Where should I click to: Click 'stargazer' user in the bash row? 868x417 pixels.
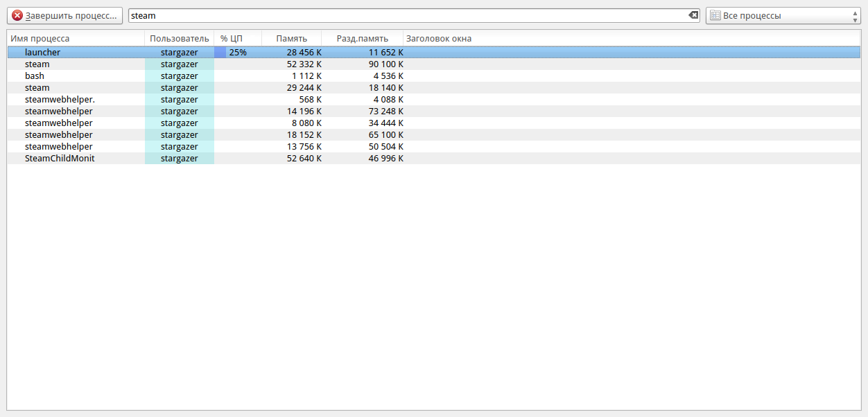180,76
